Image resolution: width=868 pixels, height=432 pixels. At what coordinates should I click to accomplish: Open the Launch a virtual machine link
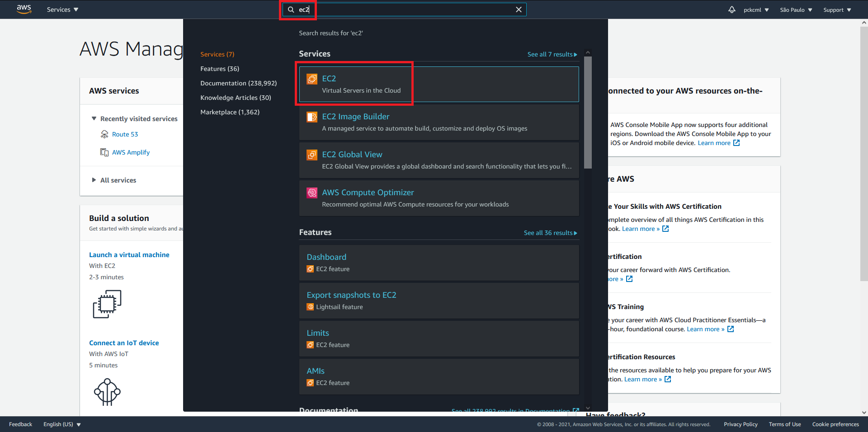pyautogui.click(x=129, y=254)
